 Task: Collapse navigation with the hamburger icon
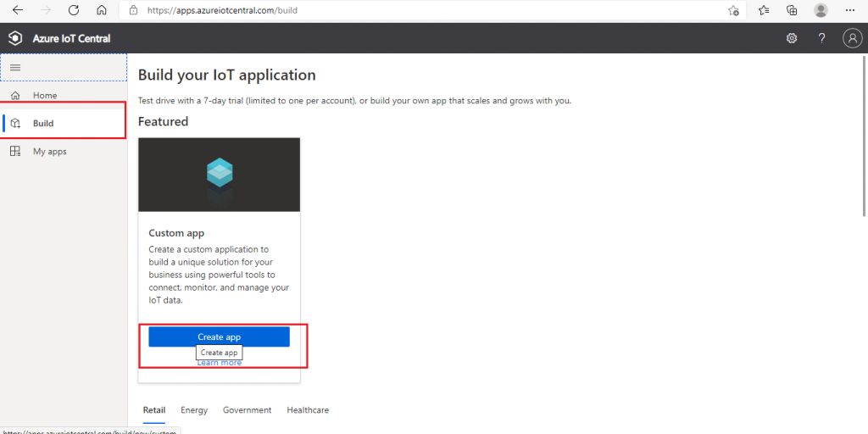tap(15, 68)
